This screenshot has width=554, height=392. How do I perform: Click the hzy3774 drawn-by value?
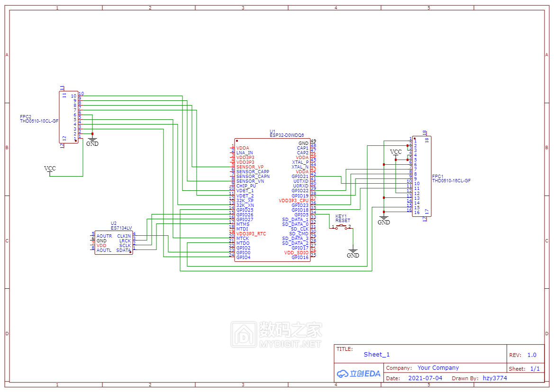pos(495,378)
